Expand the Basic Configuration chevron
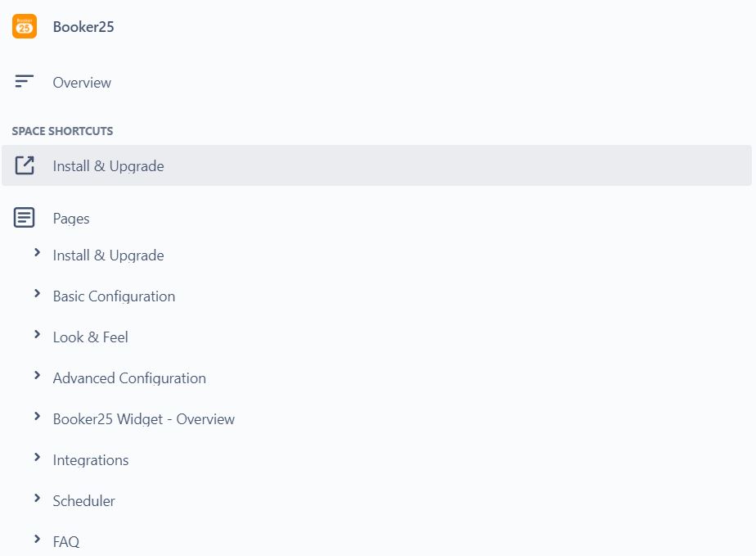Viewport: 756px width, 556px height. point(37,293)
